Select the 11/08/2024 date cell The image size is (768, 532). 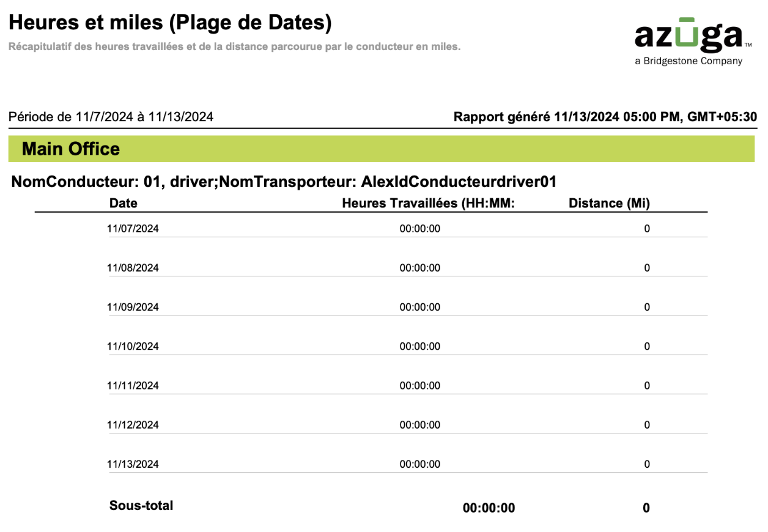click(133, 268)
